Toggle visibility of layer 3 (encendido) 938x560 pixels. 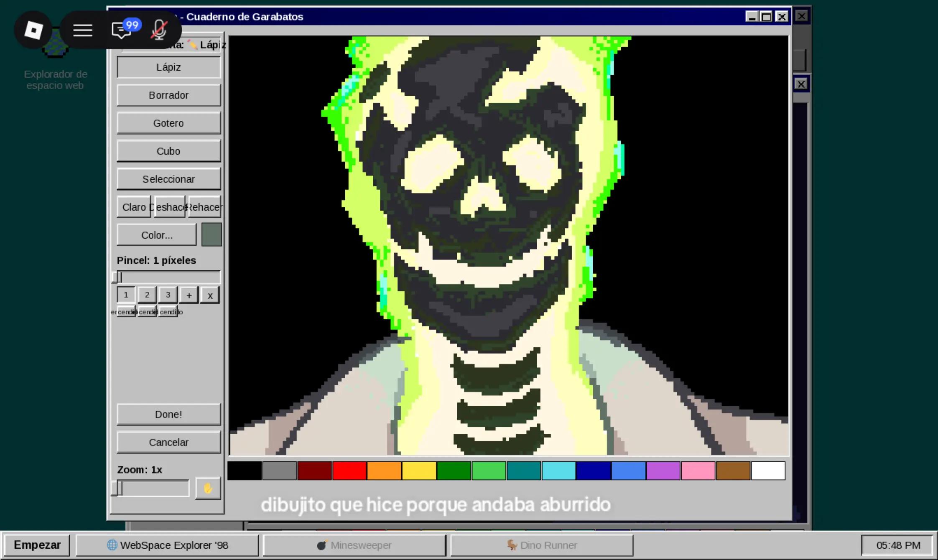tap(168, 312)
